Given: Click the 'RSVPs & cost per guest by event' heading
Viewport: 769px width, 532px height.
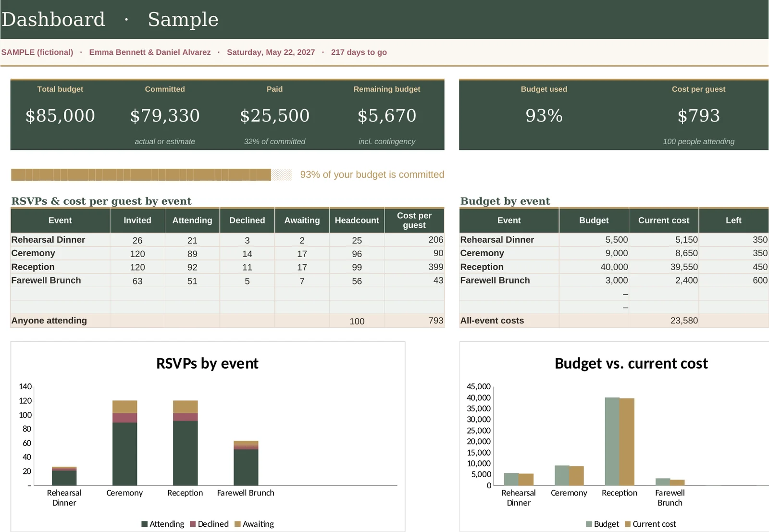Looking at the screenshot, I should coord(101,201).
